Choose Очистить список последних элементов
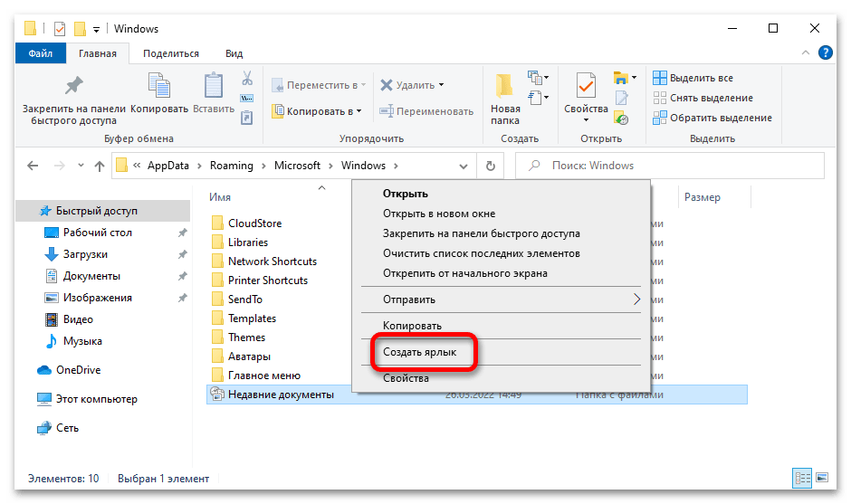Image resolution: width=851 pixels, height=504 pixels. 501,253
